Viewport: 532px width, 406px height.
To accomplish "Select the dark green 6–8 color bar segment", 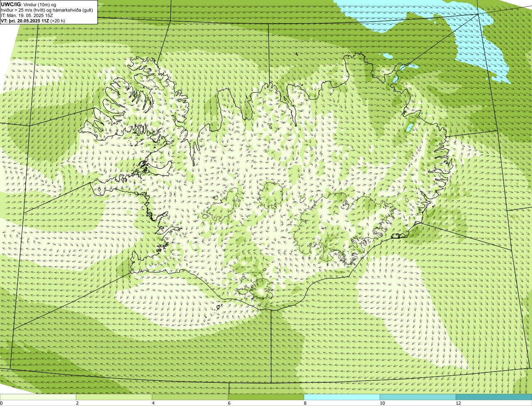I will (x=266, y=397).
